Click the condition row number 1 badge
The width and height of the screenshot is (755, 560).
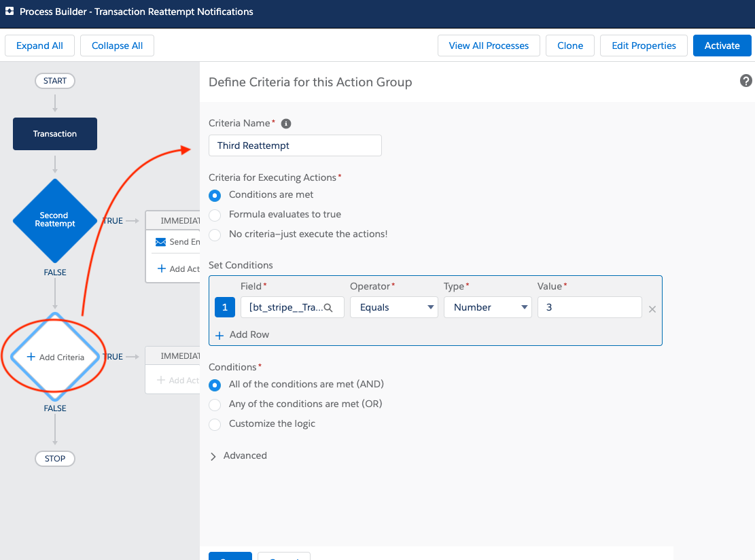(225, 307)
